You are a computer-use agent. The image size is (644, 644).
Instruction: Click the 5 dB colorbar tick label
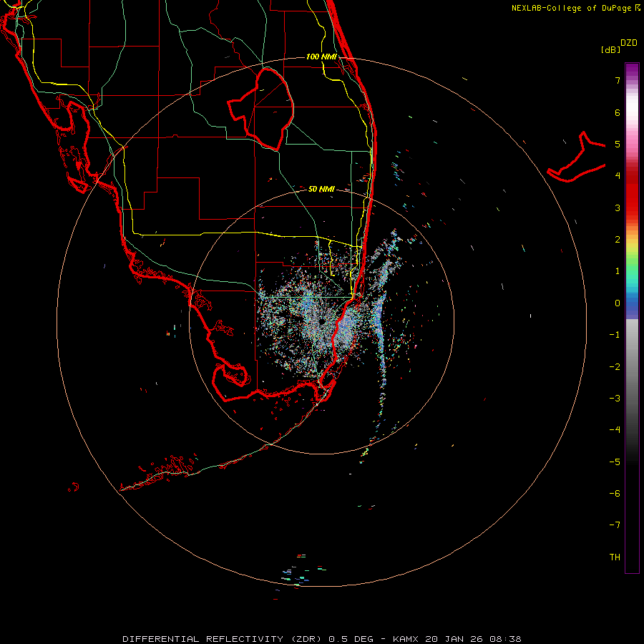[x=618, y=144]
